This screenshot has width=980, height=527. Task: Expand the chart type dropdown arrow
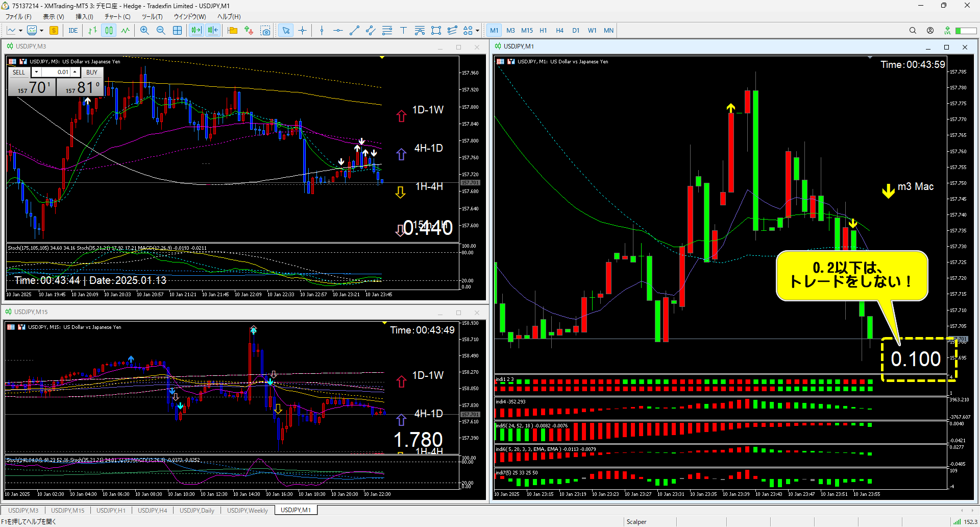20,31
